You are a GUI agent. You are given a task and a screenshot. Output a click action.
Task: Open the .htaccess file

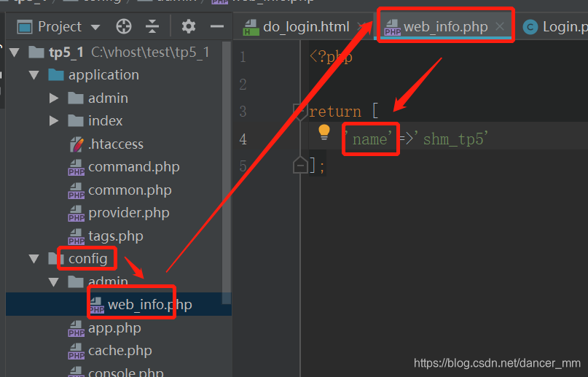[x=116, y=144]
